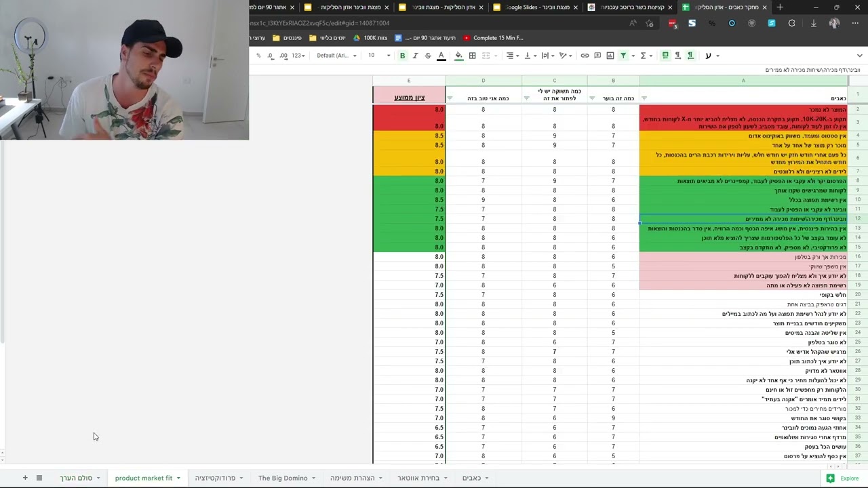This screenshot has width=868, height=488.
Task: Open the browser profile avatar
Action: 834,23
